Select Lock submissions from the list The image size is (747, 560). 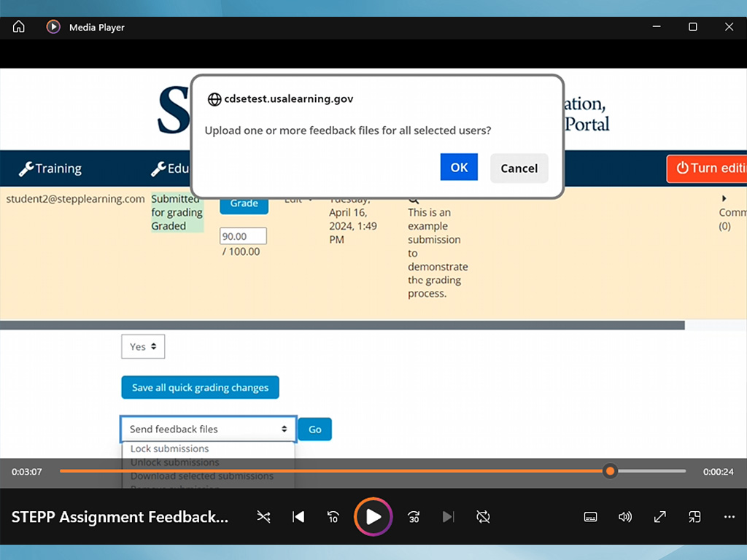pyautogui.click(x=169, y=448)
